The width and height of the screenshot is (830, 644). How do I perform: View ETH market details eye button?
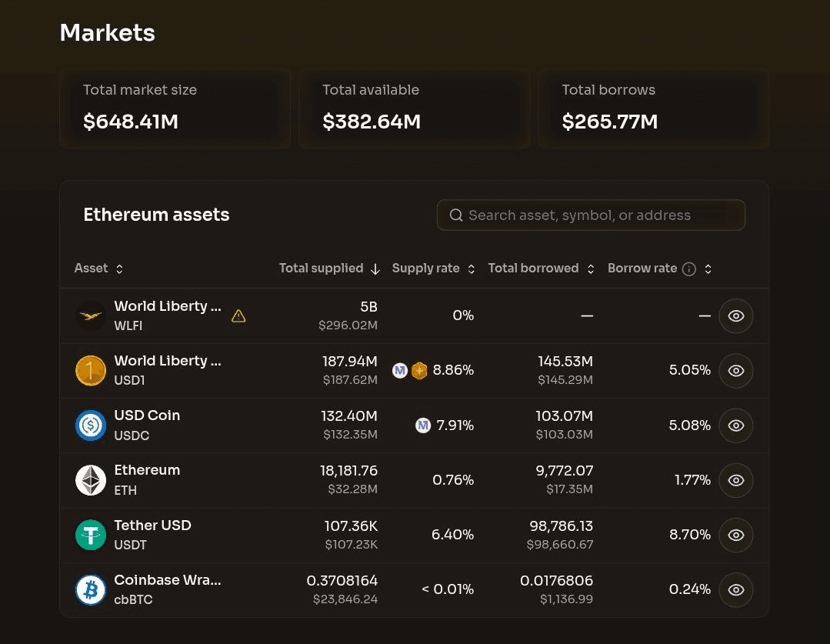coord(736,480)
